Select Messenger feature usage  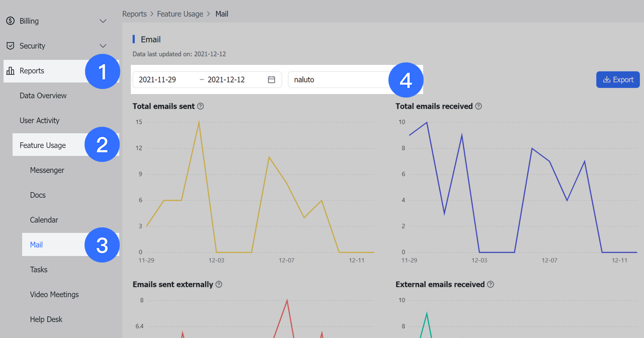coord(47,171)
